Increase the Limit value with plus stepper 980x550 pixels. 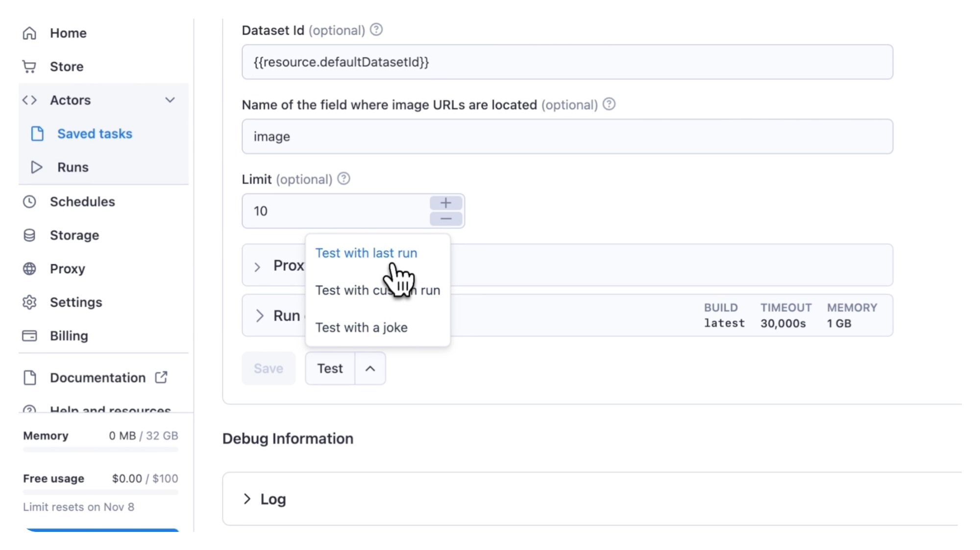click(445, 202)
